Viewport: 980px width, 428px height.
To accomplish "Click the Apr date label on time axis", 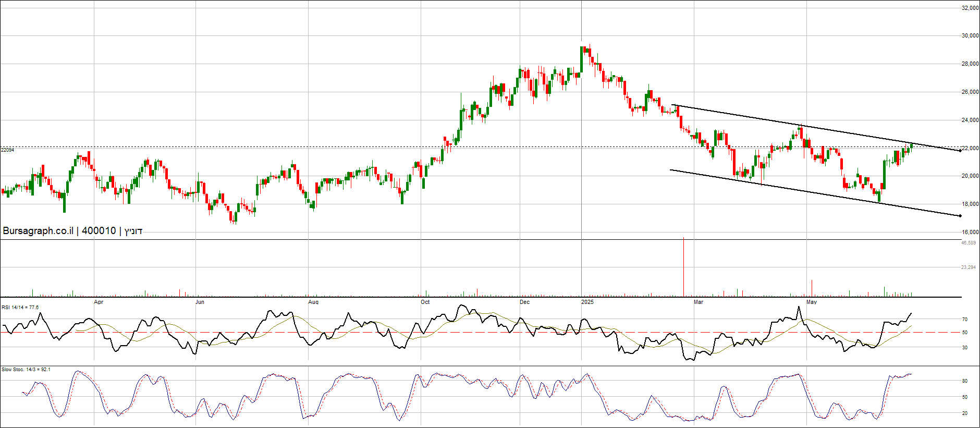I will 99,302.
